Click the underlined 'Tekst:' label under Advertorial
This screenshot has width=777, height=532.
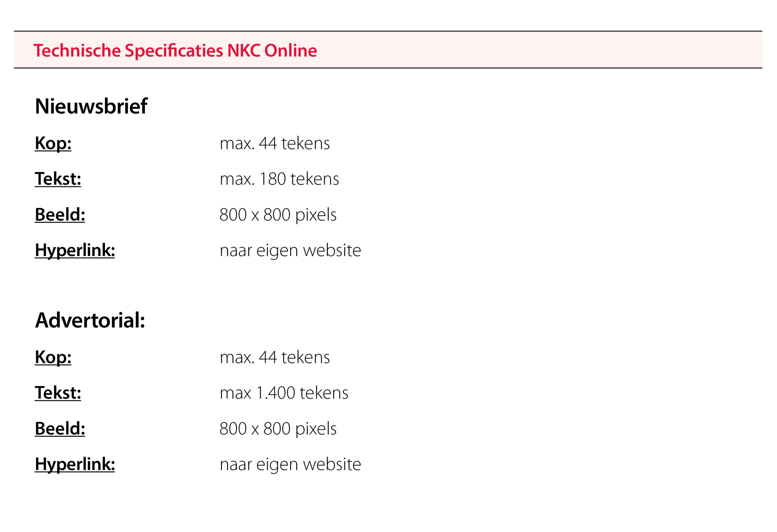(x=58, y=393)
